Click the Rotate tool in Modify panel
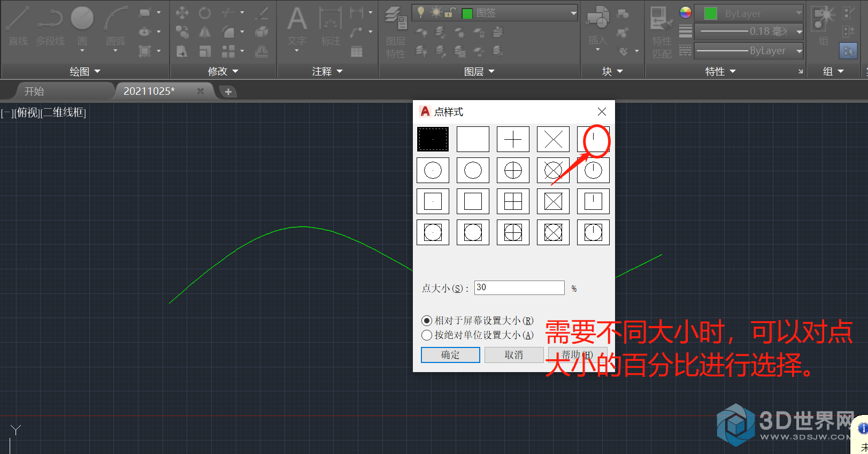The width and height of the screenshot is (868, 454). (205, 13)
